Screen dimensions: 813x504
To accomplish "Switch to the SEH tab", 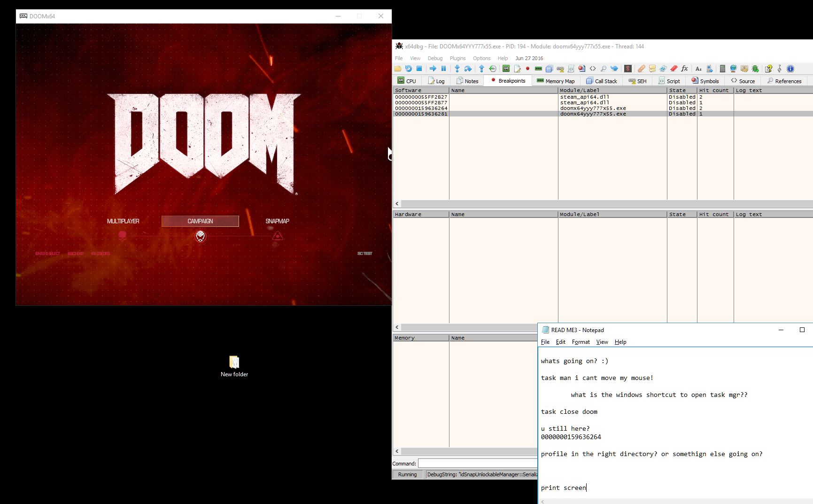I will 638,81.
